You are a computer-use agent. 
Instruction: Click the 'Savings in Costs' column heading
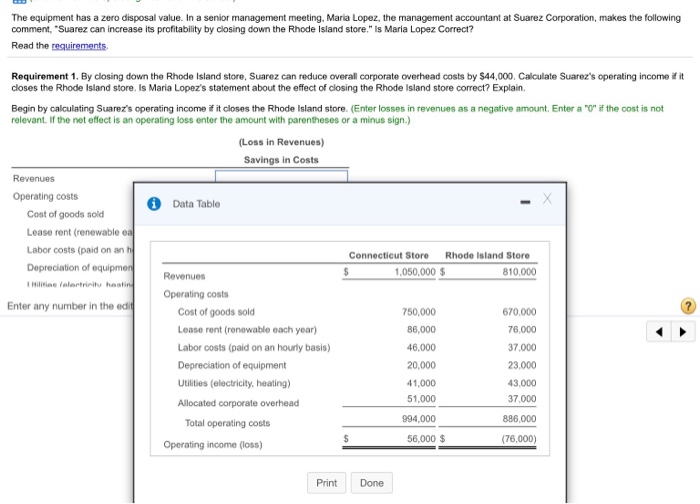281,160
